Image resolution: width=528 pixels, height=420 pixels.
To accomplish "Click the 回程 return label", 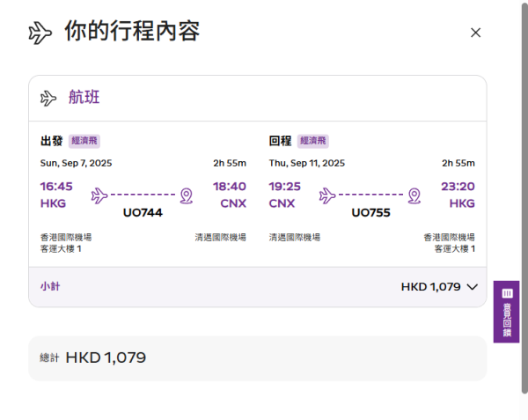I will point(280,141).
